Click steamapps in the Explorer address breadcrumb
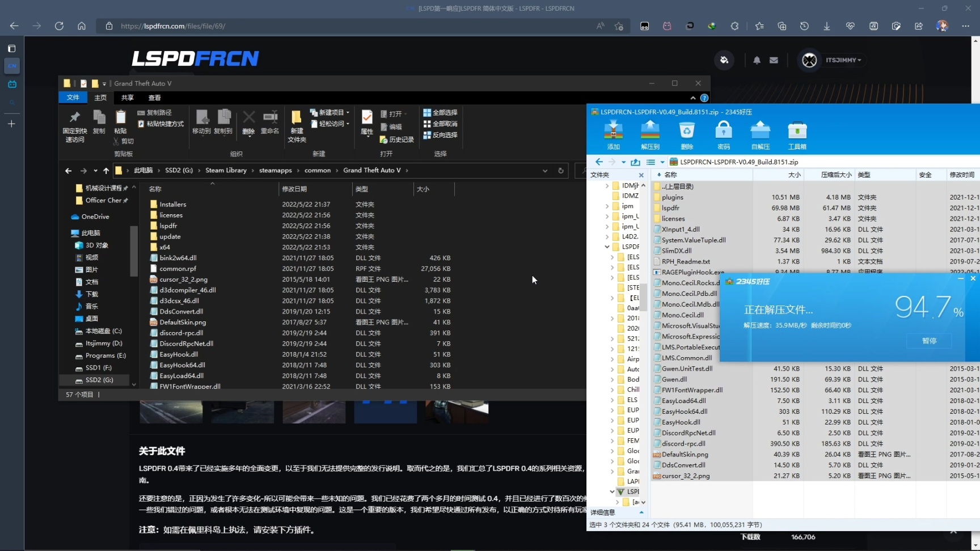Viewport: 980px width, 551px height. 276,170
